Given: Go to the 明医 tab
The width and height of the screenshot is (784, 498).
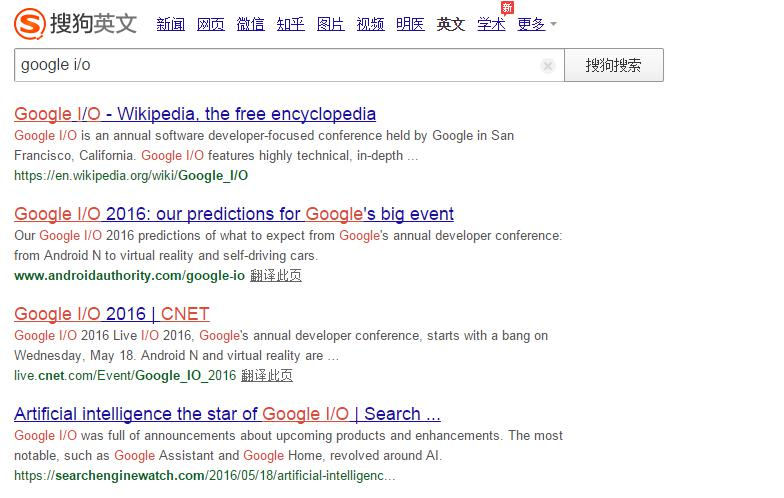Looking at the screenshot, I should pos(411,24).
